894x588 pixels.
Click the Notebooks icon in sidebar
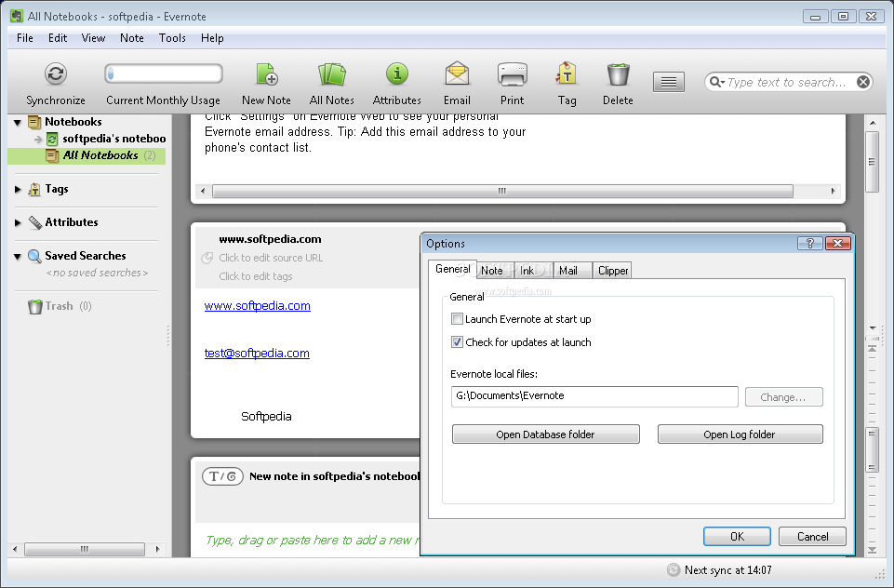[34, 122]
